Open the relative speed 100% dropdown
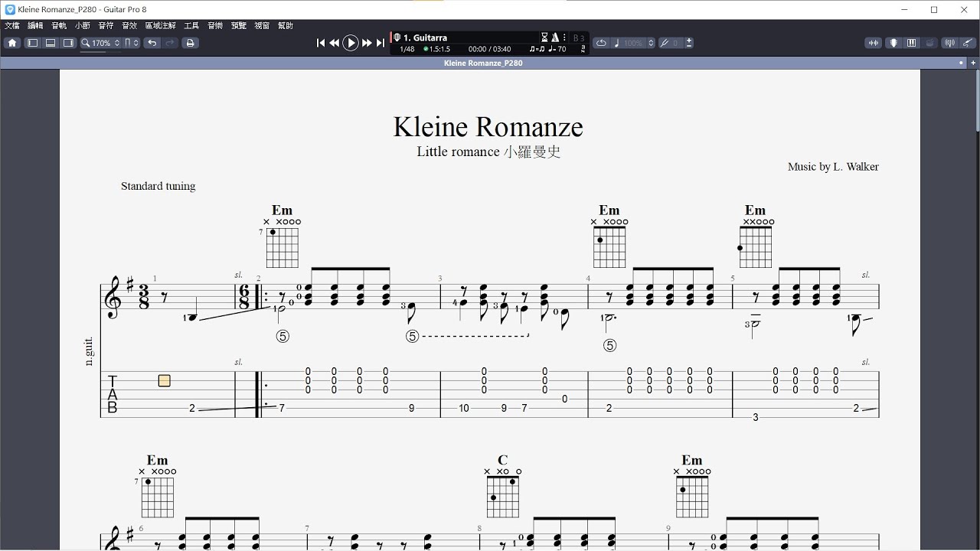The width and height of the screenshot is (980, 551). (x=639, y=43)
